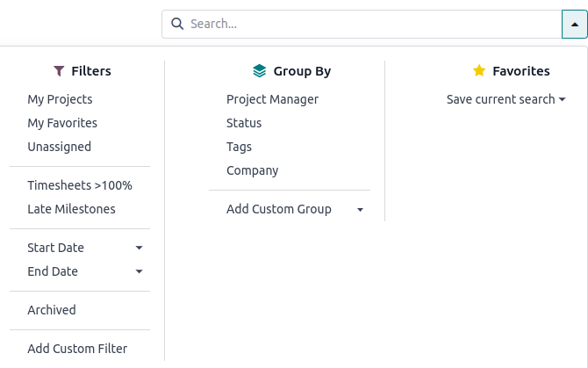Enable the My Projects filter
This screenshot has width=588, height=368.
point(60,99)
